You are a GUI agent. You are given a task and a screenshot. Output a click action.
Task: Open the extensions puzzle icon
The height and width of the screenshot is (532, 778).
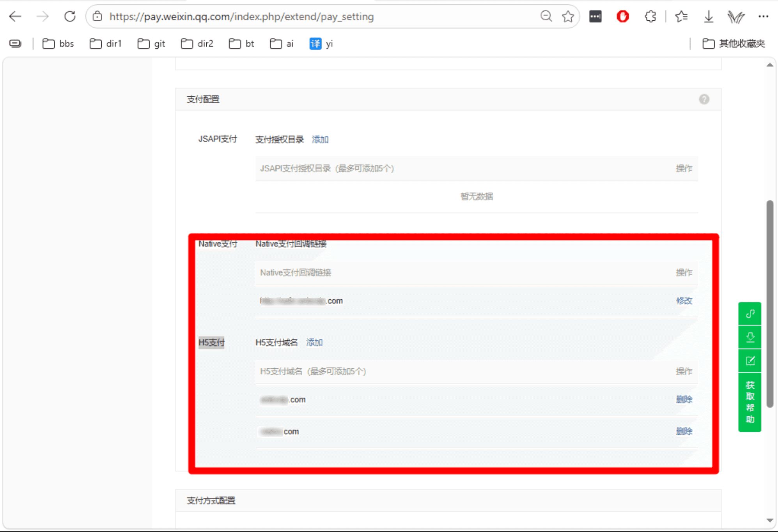point(650,16)
